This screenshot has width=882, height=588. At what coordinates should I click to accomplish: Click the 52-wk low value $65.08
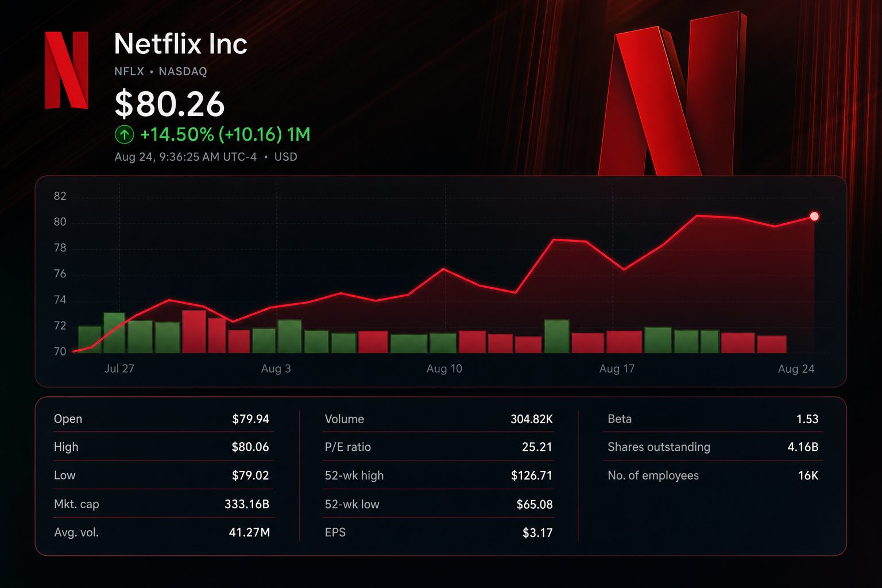[535, 504]
